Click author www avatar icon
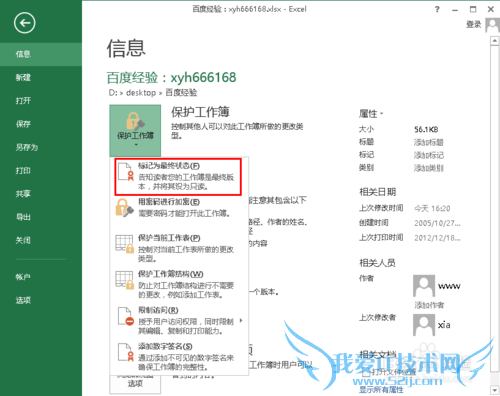Screen dimensions: 500x396 click(x=424, y=286)
